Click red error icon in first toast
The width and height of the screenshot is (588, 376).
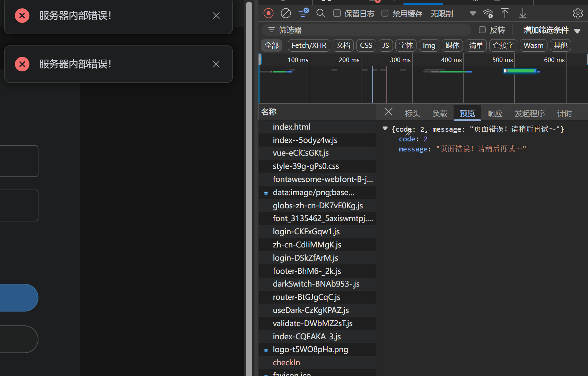coord(22,16)
